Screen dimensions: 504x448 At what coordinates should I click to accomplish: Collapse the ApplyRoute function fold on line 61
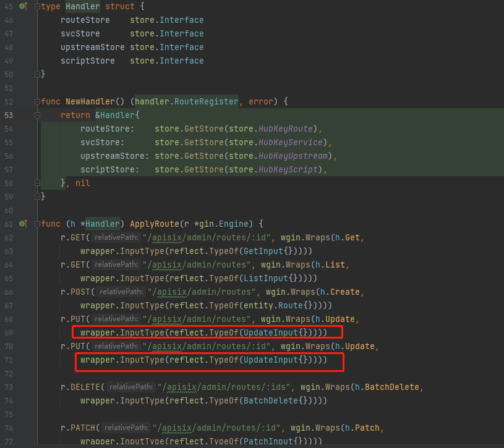(x=37, y=224)
